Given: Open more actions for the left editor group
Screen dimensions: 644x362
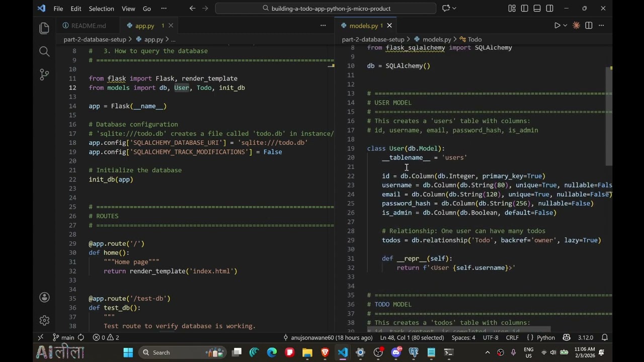Looking at the screenshot, I should point(323,26).
